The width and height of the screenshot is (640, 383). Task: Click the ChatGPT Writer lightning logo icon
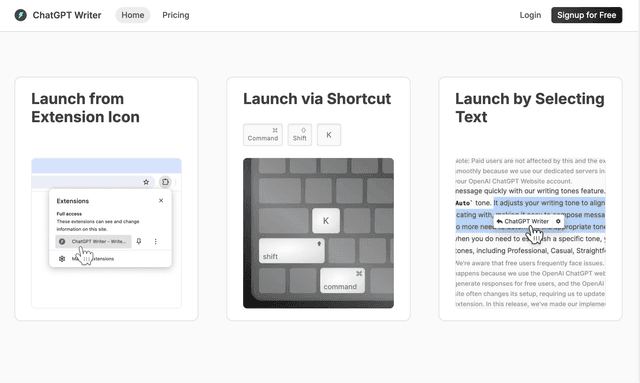(x=20, y=15)
